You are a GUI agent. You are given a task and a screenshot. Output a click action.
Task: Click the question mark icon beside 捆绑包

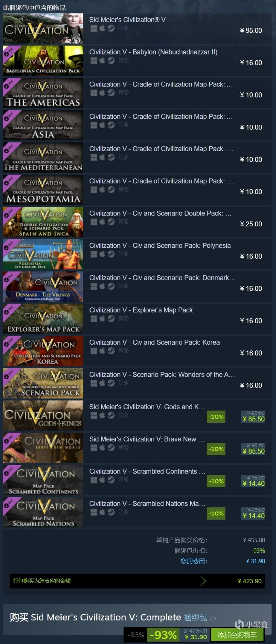(213, 618)
